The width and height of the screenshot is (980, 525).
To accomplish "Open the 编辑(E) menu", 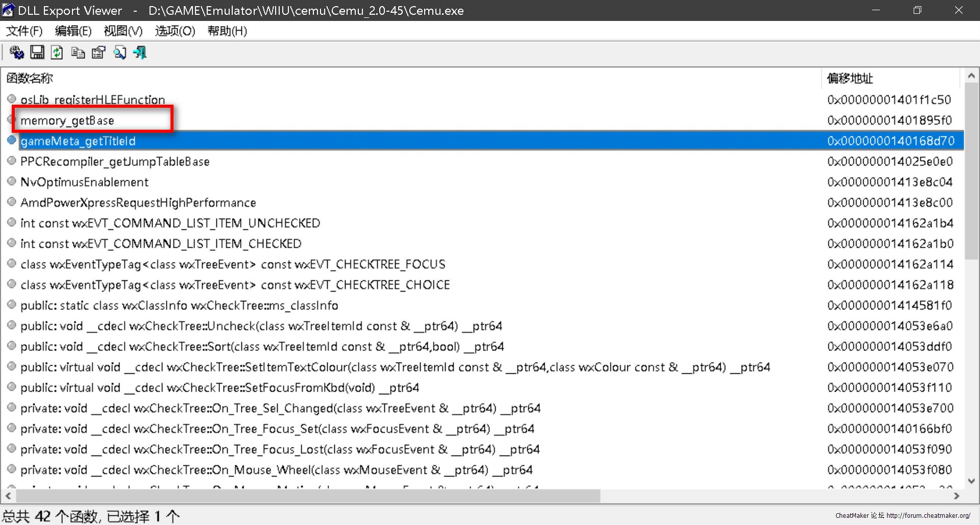I will [x=73, y=31].
